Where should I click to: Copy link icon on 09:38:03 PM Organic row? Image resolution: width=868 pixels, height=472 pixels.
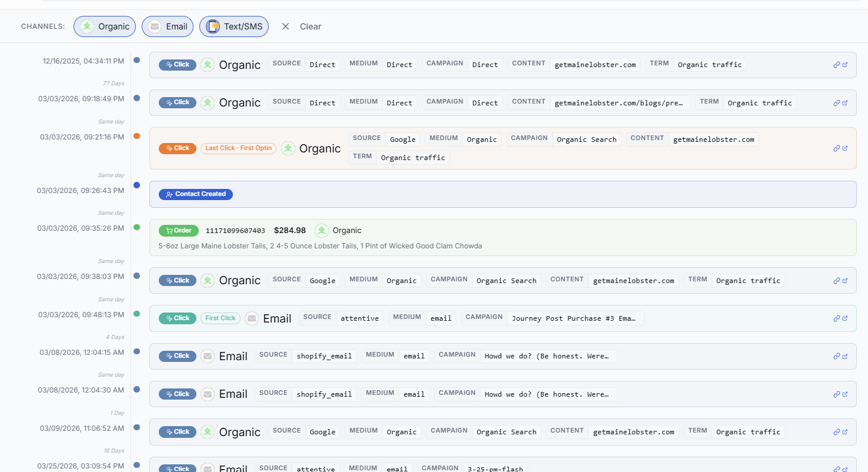836,281
